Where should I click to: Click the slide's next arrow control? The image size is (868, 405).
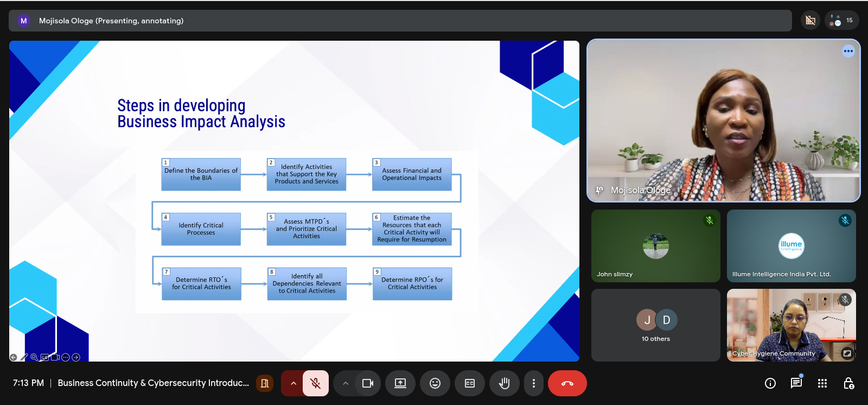pos(76,357)
